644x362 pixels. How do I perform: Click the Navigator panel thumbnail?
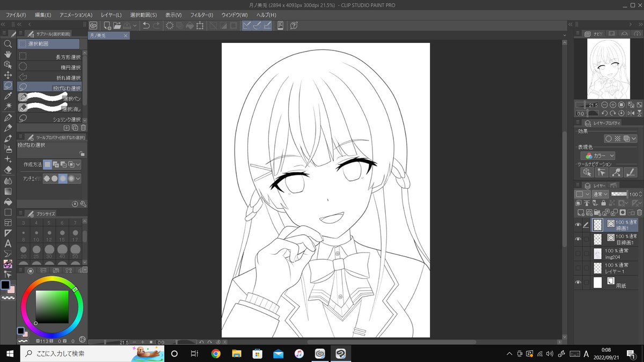(x=608, y=68)
